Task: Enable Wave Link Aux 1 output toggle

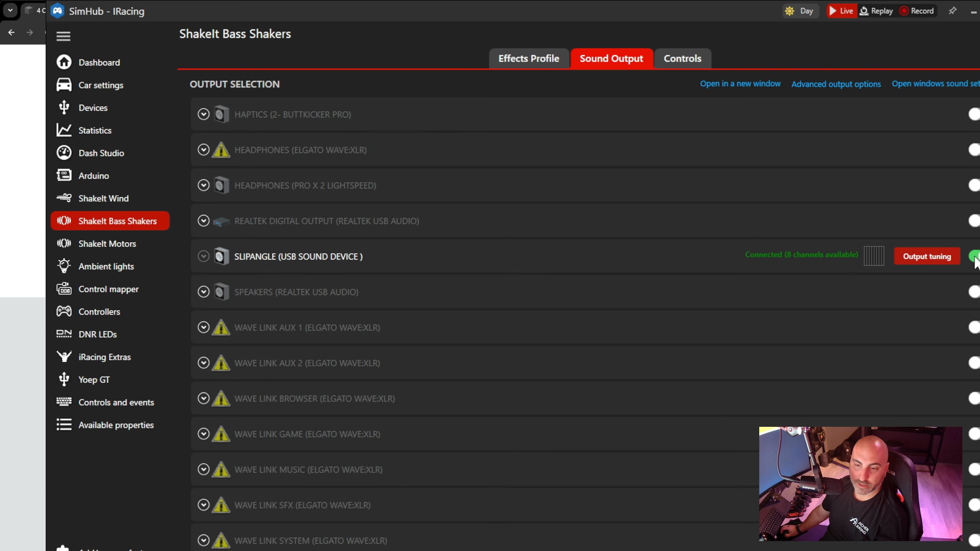Action: (x=974, y=327)
